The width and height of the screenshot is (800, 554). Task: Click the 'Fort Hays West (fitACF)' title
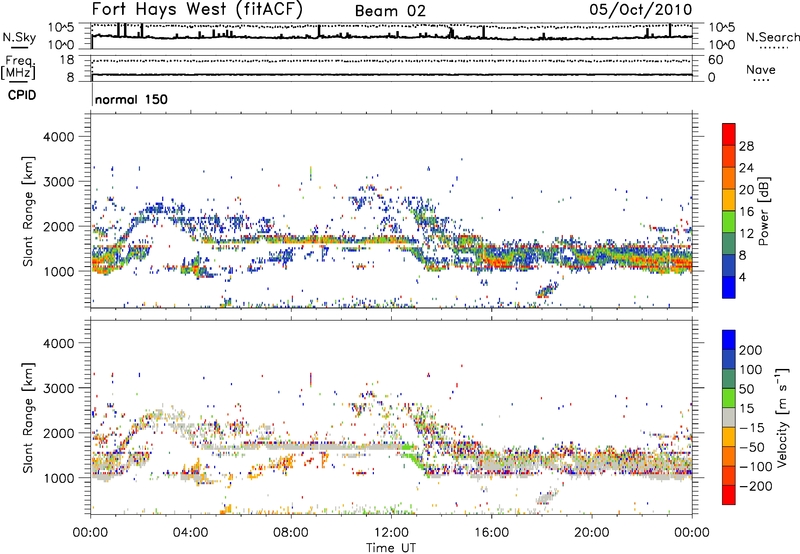pos(197,9)
